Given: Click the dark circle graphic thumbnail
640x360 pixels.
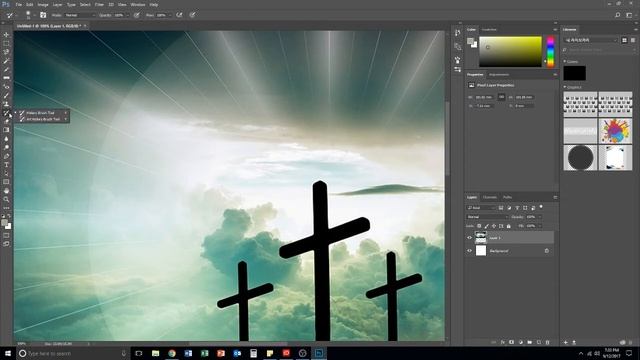Looking at the screenshot, I should pyautogui.click(x=580, y=157).
